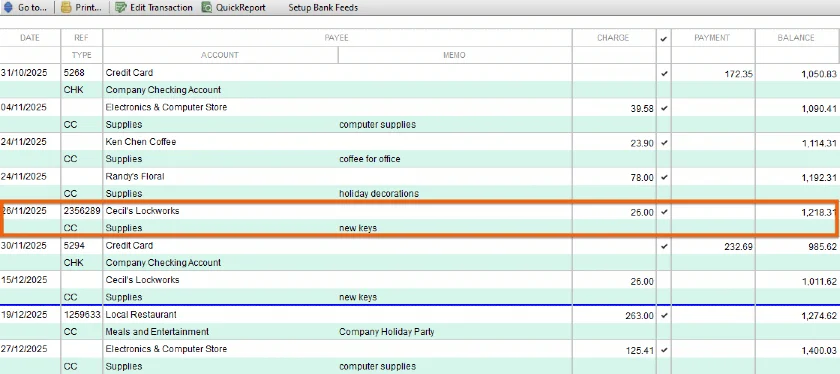Select date 19/12/2025
The height and width of the screenshot is (374, 840).
[24, 315]
